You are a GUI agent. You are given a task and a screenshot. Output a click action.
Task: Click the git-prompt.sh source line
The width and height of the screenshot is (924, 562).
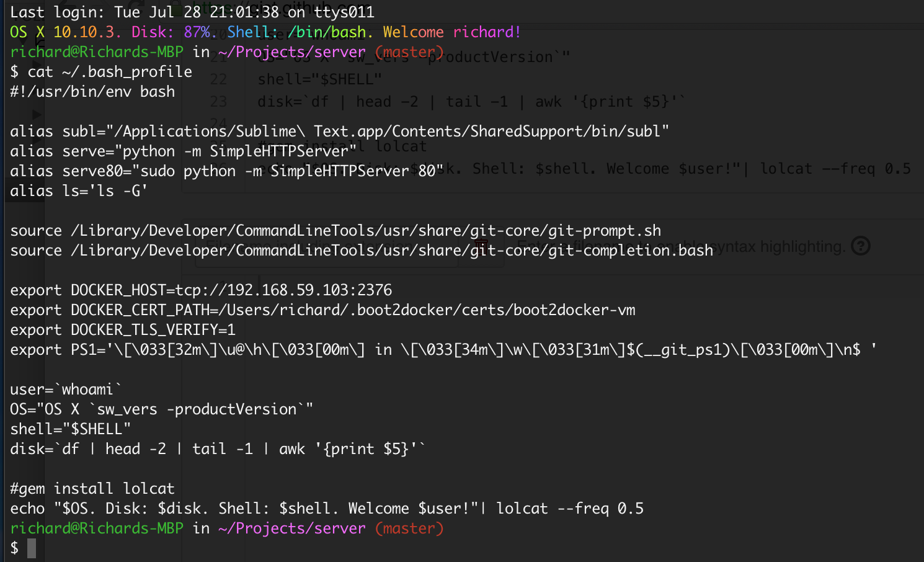coord(335,231)
